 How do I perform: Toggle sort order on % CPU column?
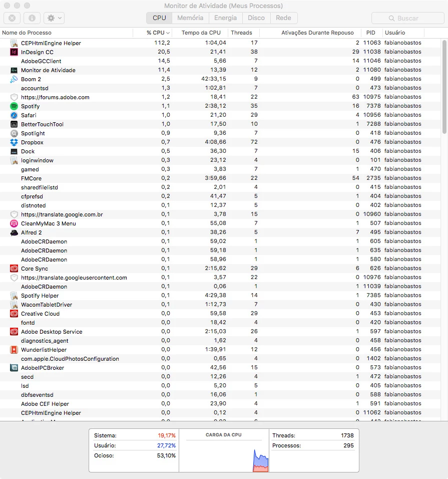(x=153, y=33)
